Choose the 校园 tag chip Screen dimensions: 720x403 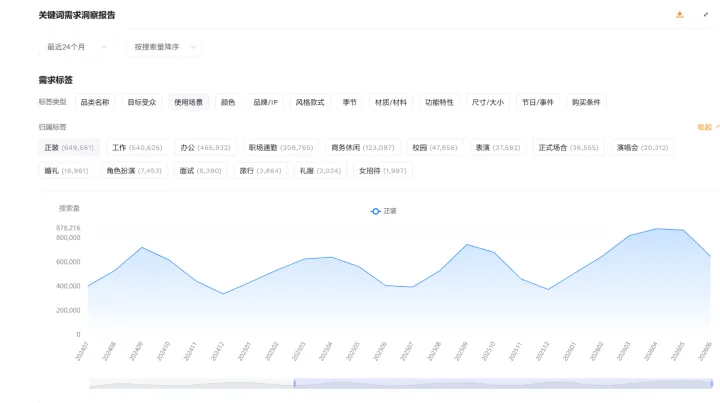click(x=435, y=147)
